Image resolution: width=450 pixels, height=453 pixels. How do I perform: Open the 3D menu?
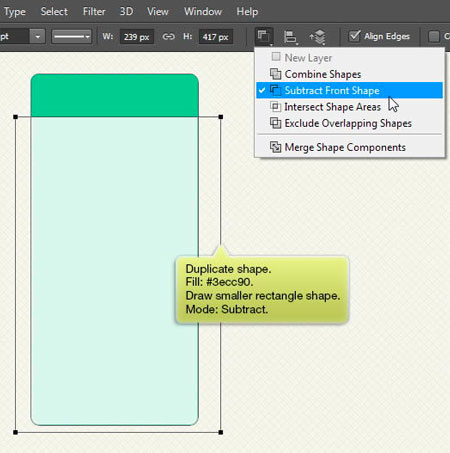pyautogui.click(x=126, y=12)
